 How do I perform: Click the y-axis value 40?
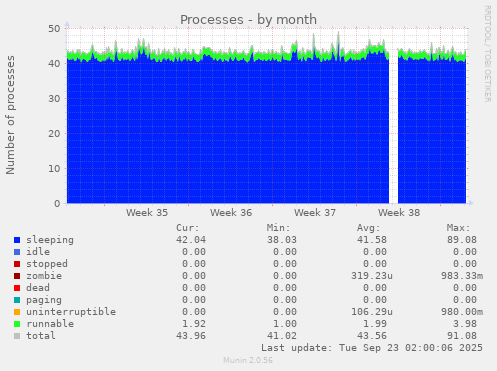coord(54,64)
